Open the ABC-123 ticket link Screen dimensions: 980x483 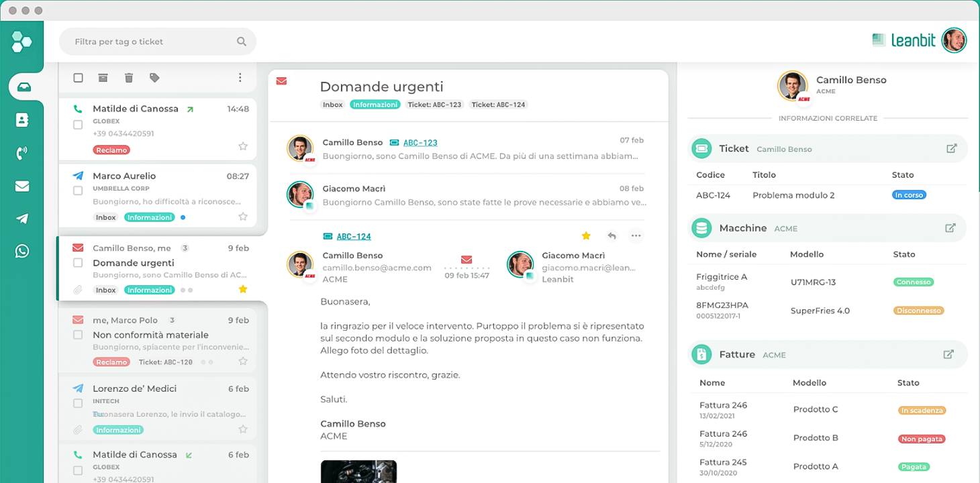tap(420, 143)
